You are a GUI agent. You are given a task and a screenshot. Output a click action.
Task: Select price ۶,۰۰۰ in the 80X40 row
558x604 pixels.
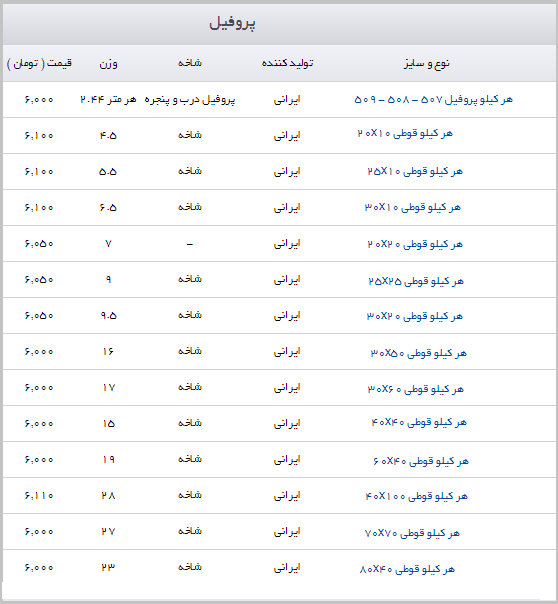pos(39,568)
